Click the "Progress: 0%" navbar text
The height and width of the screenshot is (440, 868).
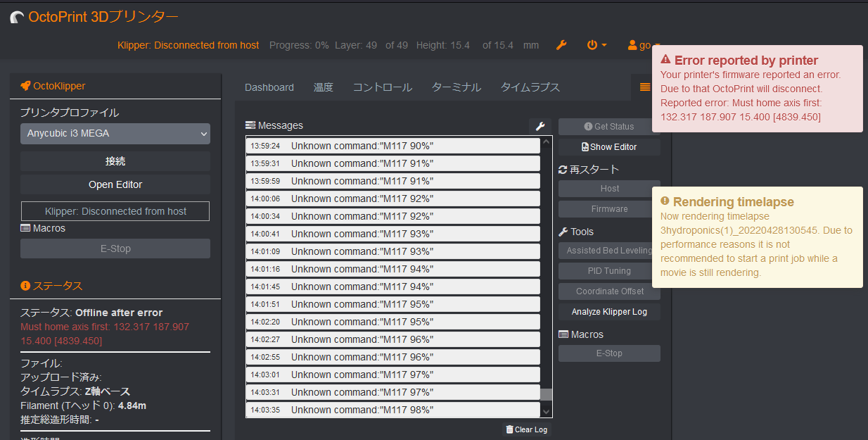coord(299,45)
